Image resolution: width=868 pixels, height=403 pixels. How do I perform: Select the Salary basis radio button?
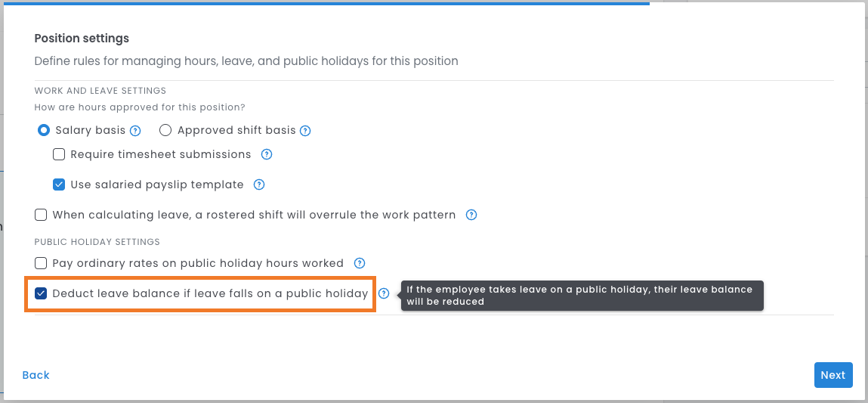[44, 130]
